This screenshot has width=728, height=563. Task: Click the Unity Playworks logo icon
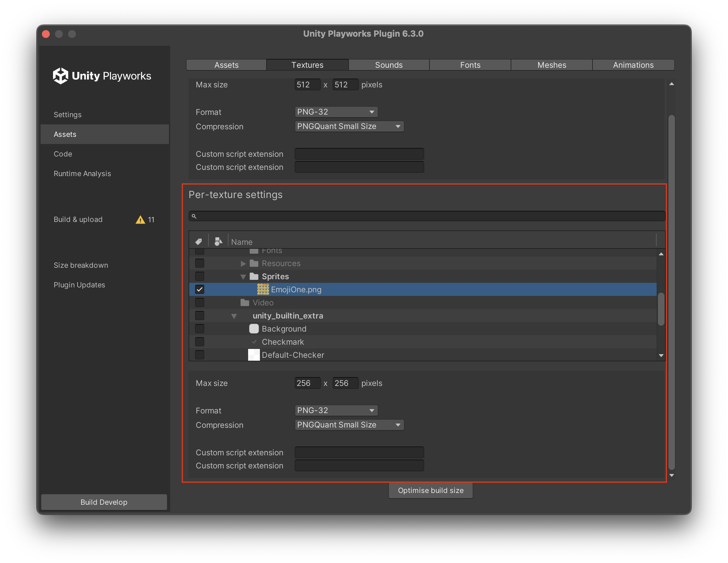[x=60, y=76]
